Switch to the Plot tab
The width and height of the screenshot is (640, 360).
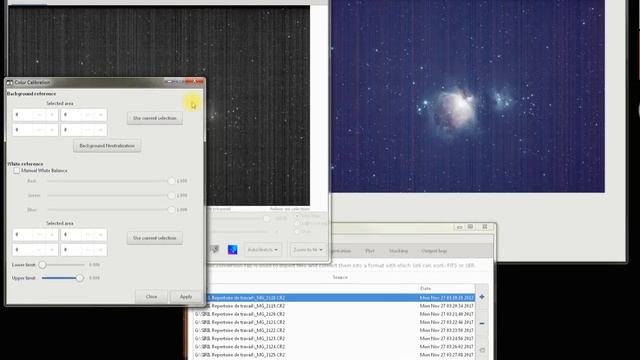coord(370,251)
